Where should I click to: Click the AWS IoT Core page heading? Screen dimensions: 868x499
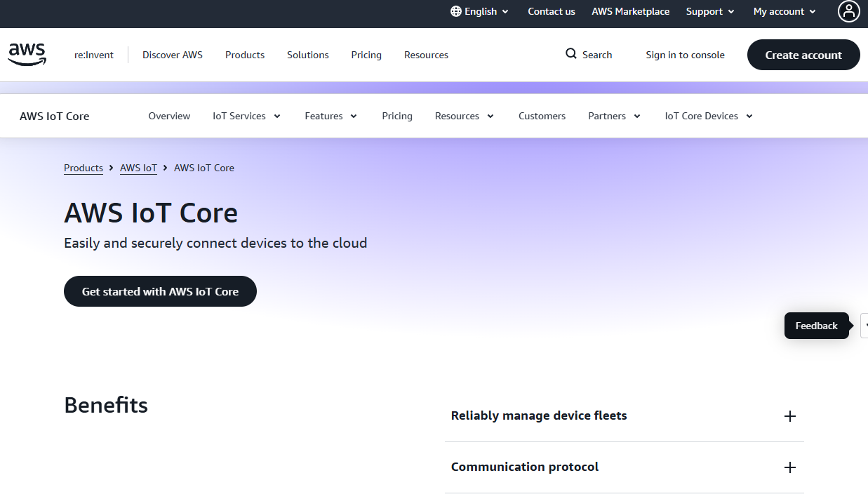[x=151, y=213]
